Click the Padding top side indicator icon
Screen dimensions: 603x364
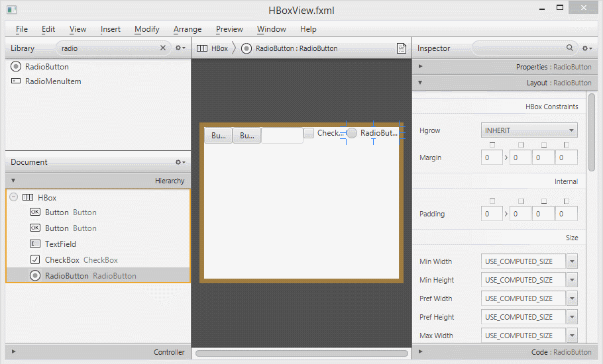pos(492,201)
